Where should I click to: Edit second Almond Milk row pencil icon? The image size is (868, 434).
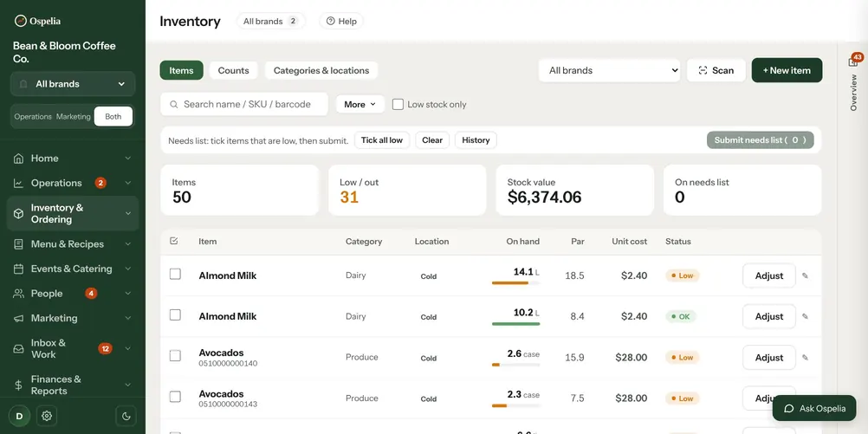pos(805,317)
